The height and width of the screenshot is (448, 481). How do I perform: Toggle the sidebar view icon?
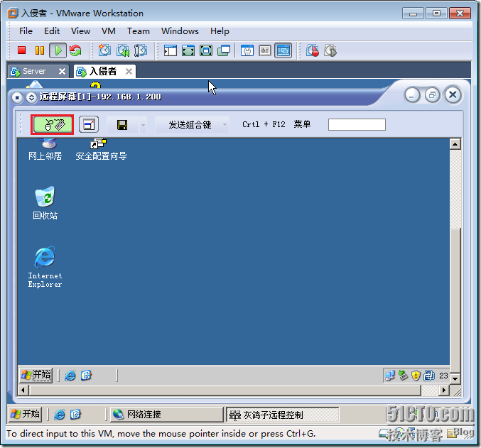171,50
